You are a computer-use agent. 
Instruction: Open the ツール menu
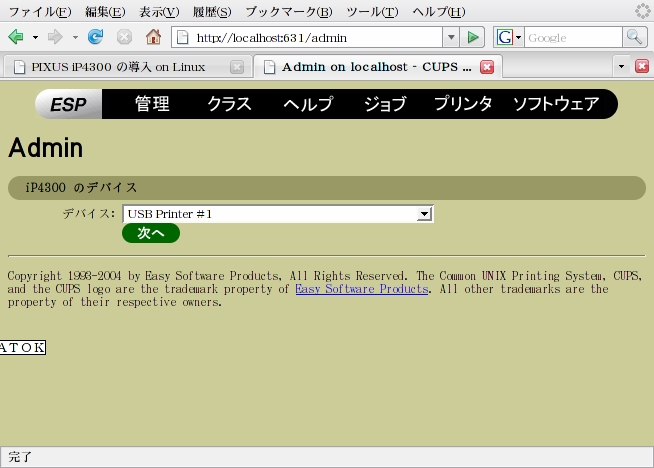pos(372,12)
